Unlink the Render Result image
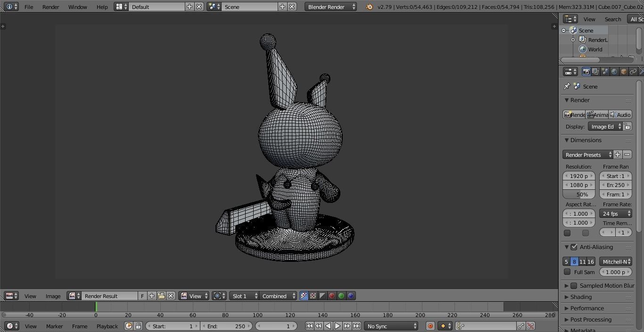Image resolution: width=644 pixels, height=332 pixels. (171, 296)
